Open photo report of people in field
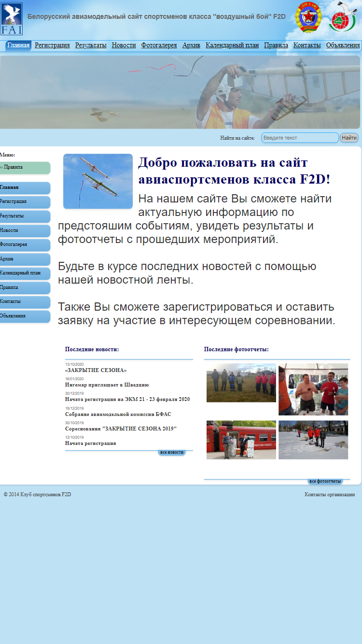 click(241, 383)
